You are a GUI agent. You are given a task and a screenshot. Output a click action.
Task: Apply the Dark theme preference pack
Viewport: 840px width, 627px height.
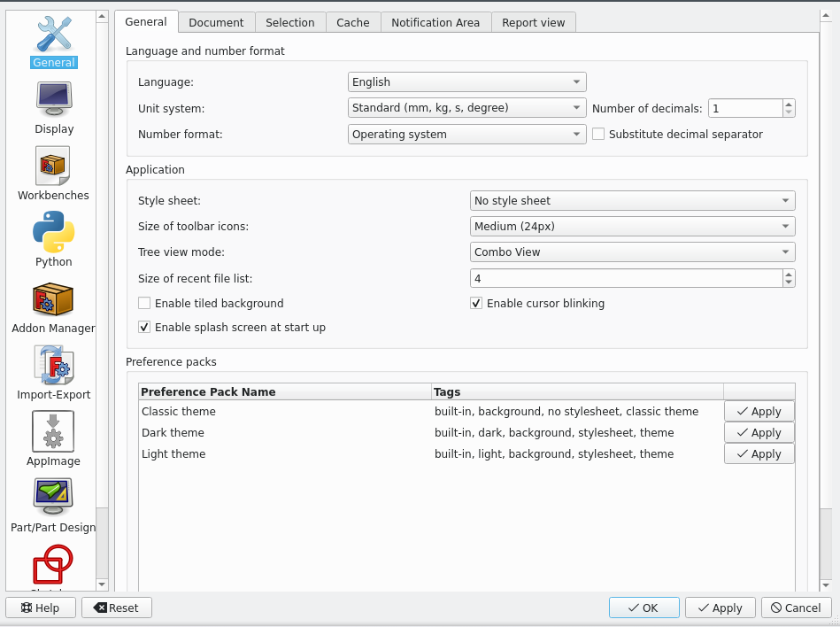[x=759, y=433]
